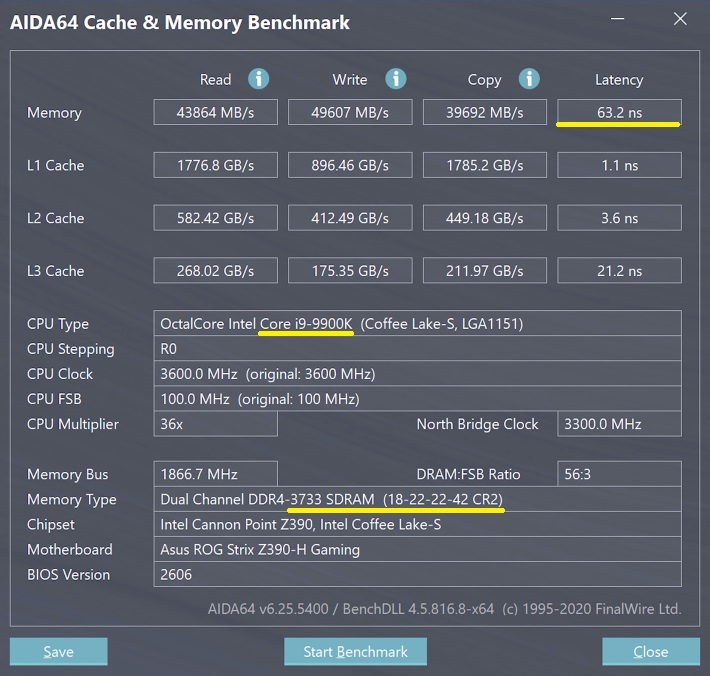Click the Memory Latency 63.2 ns field

618,113
